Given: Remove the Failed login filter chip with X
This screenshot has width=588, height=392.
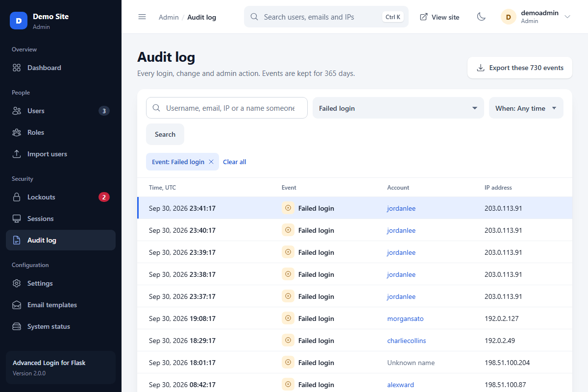Looking at the screenshot, I should pos(211,162).
